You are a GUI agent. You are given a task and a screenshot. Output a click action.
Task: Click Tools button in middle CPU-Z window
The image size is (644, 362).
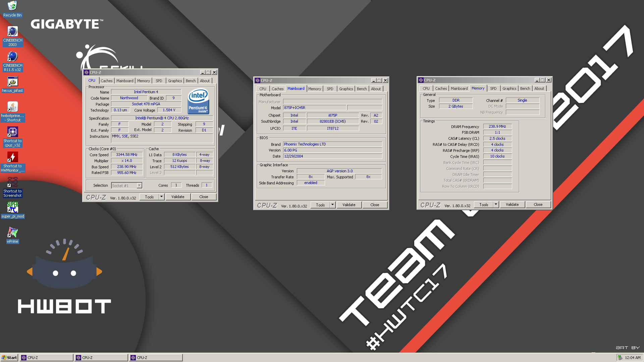[321, 205]
